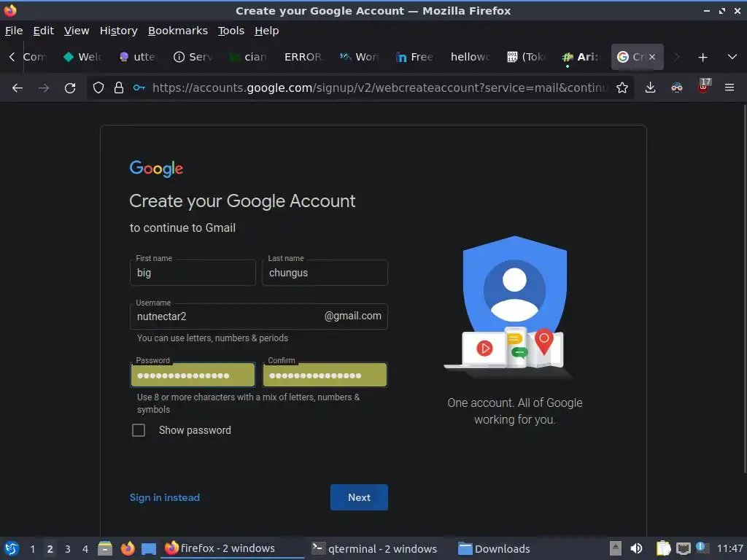
Task: Follow the Sign in instead link
Action: pos(165,497)
